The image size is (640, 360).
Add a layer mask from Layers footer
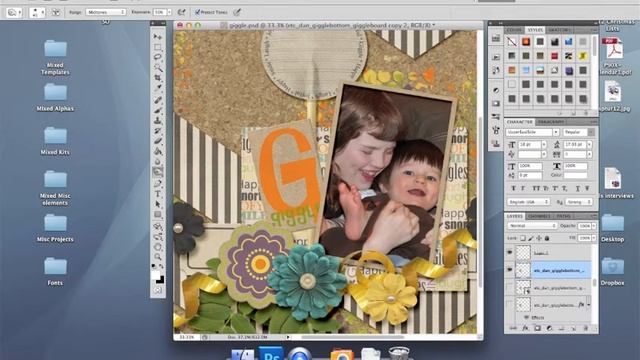click(537, 328)
